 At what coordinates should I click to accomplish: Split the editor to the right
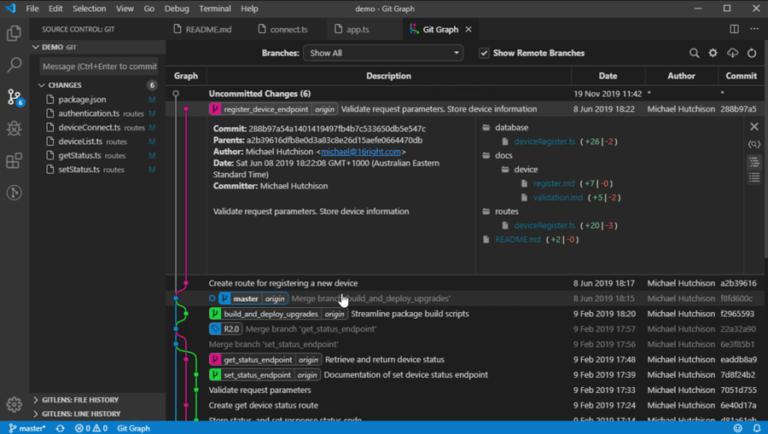pos(734,29)
